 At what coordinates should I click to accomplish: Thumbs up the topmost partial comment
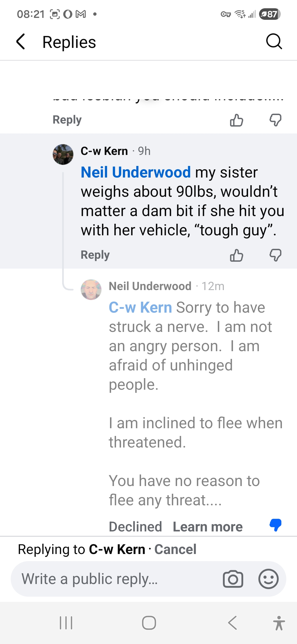[x=237, y=120]
